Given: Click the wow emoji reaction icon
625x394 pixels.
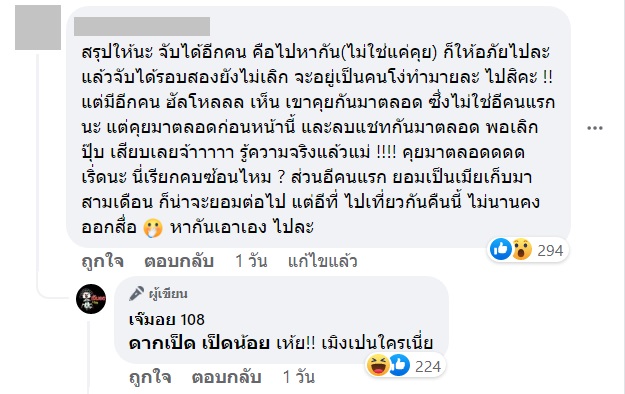Looking at the screenshot, I should click(522, 249).
